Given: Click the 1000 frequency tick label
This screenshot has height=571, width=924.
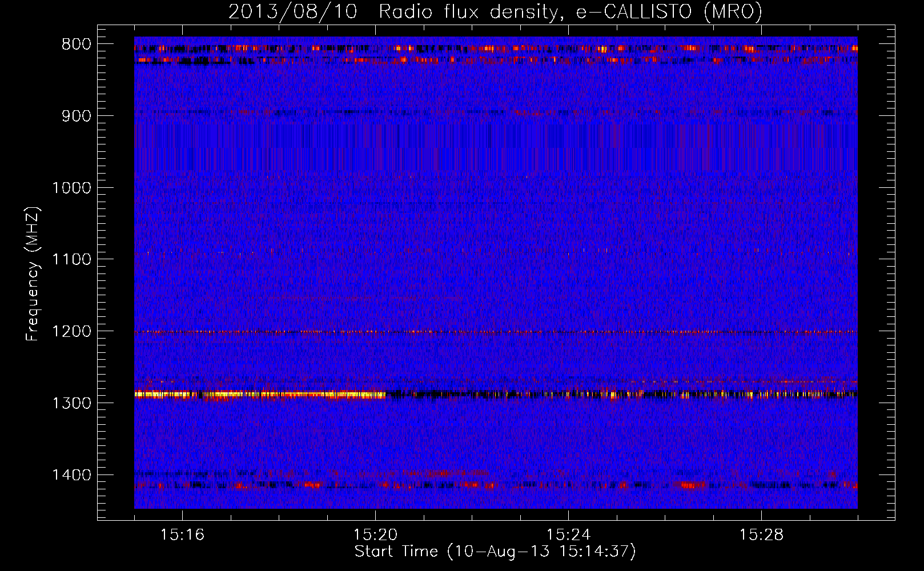Looking at the screenshot, I should 72,188.
